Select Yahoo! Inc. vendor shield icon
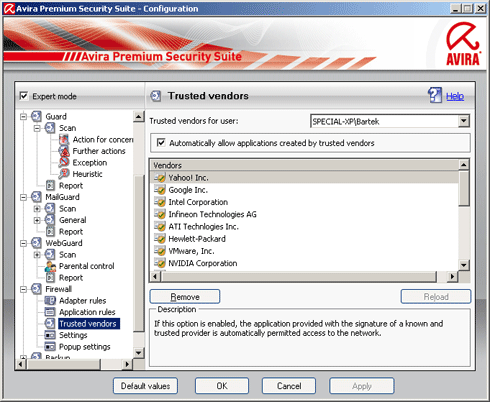Screen dimensions: 490x402 [160, 178]
